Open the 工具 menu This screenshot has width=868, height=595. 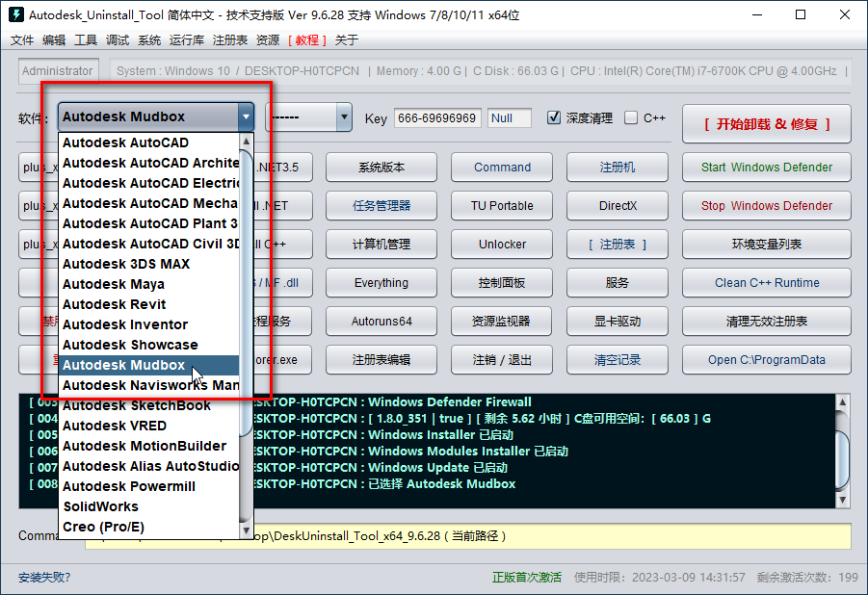tap(86, 39)
